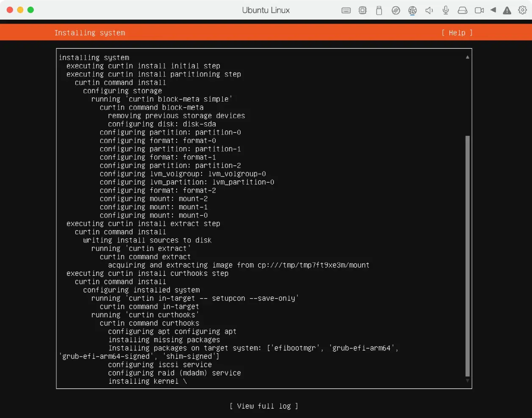Click the line "curtin command in-target"
Viewport: 532px width, 418px height.
click(150, 307)
